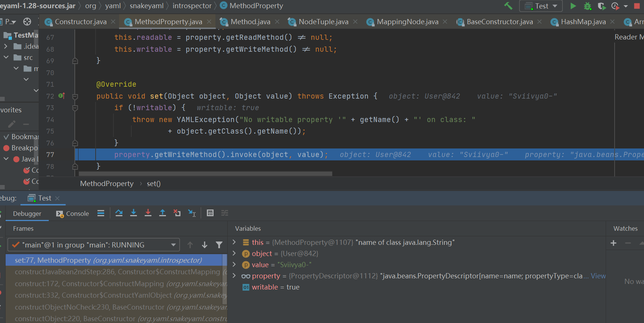Close the Test debug session tab
The height and width of the screenshot is (323, 644).
click(57, 198)
